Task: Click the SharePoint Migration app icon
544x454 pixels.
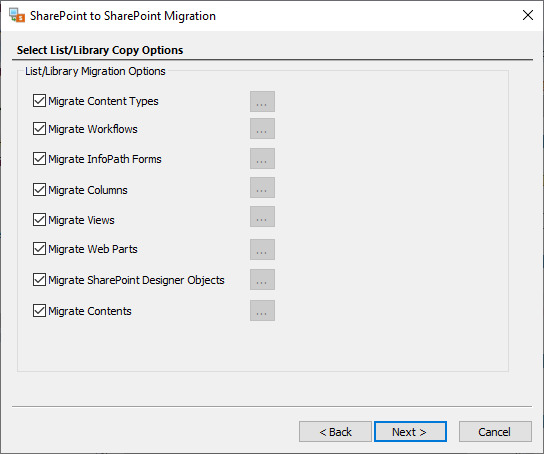Action: click(x=17, y=16)
